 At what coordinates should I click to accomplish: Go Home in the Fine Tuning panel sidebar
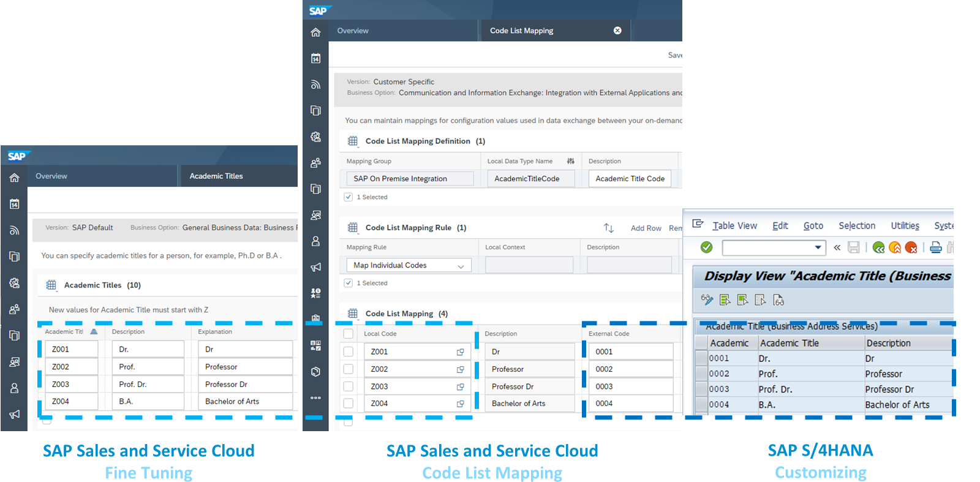coord(14,178)
